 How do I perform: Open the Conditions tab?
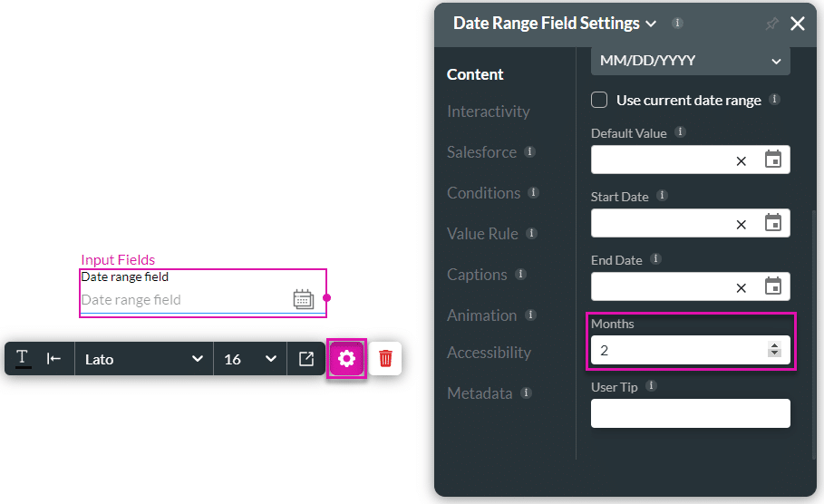[x=483, y=193]
